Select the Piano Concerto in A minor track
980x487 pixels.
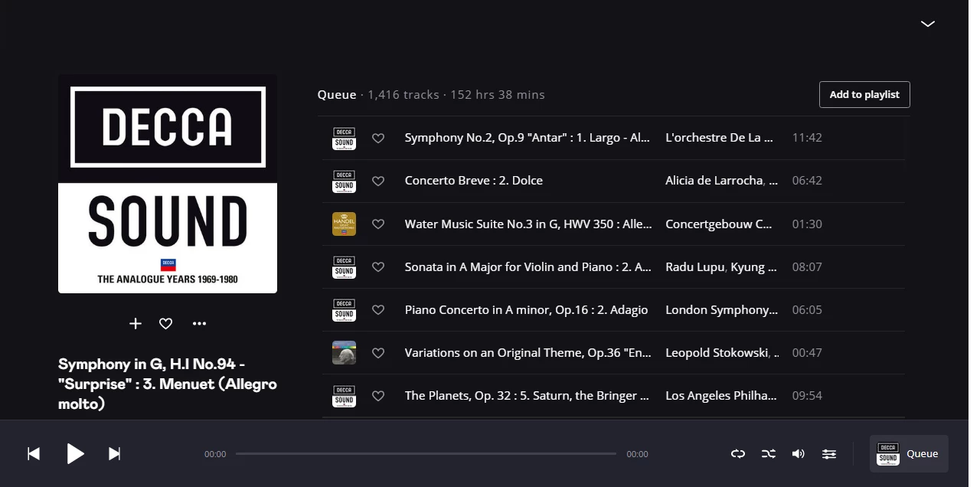coord(526,310)
